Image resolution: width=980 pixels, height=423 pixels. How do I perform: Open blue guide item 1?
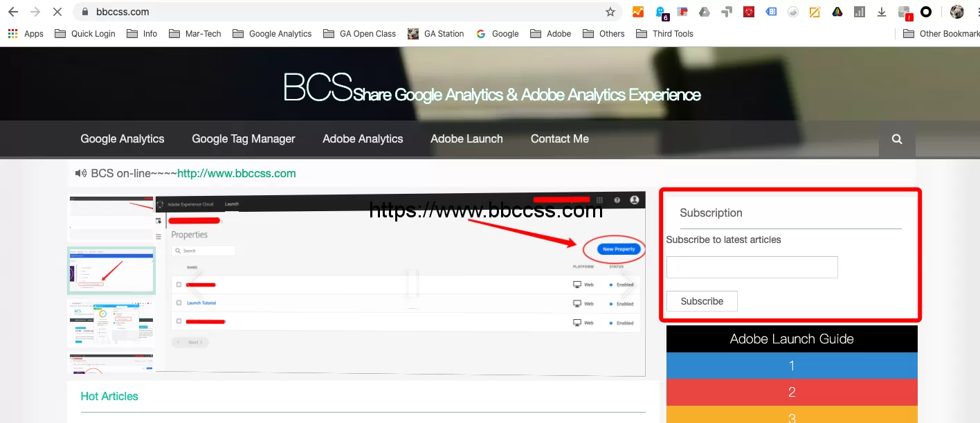(792, 366)
